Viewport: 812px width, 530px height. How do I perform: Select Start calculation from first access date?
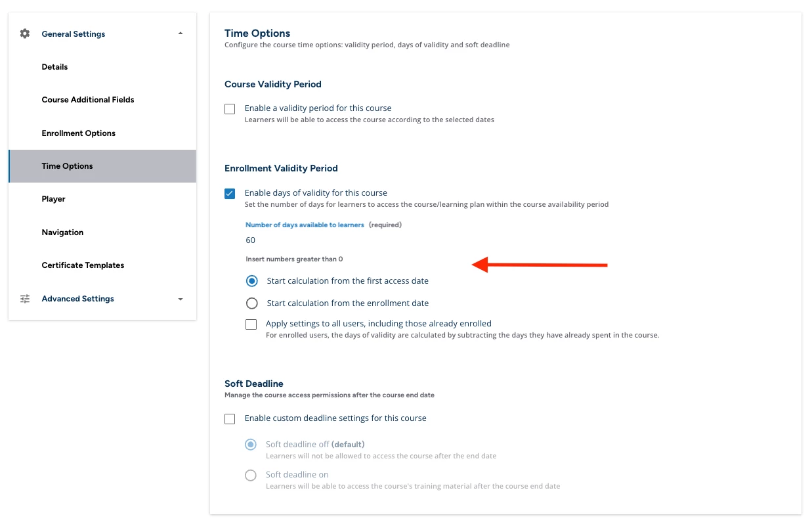(251, 281)
